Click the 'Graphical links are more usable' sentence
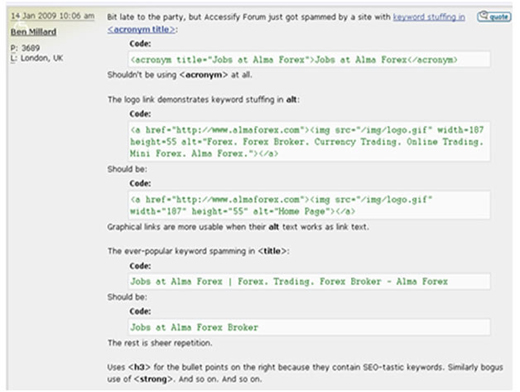 point(238,227)
